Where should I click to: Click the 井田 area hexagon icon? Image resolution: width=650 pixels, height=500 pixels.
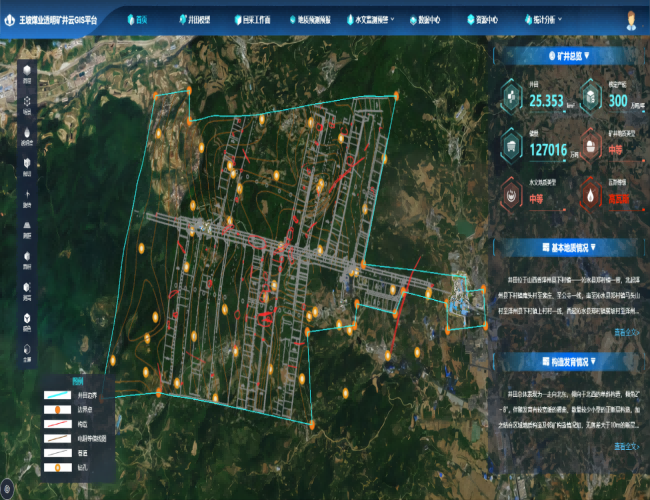(511, 95)
